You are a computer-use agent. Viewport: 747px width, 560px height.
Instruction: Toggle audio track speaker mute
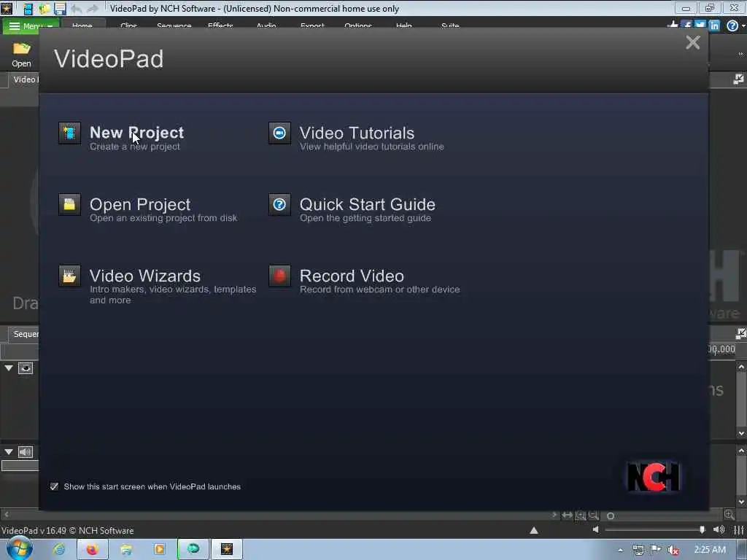point(26,452)
